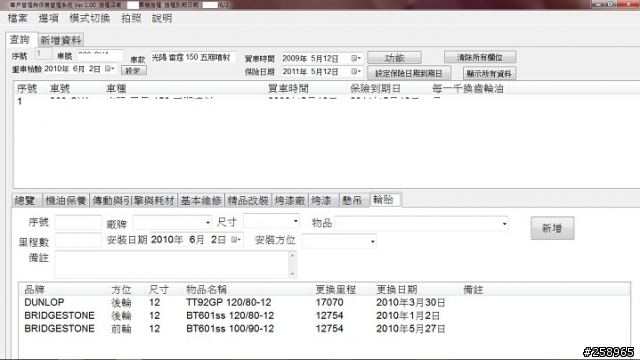Select BT601ss 100/90-12 entry
640x360 pixels.
[230, 329]
